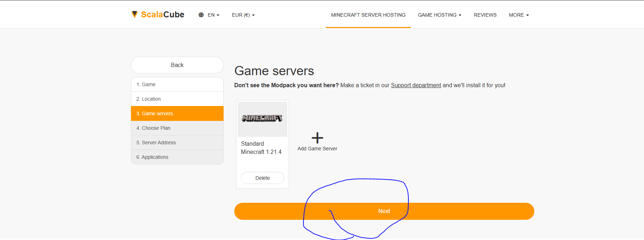Click the Back button

(x=177, y=65)
